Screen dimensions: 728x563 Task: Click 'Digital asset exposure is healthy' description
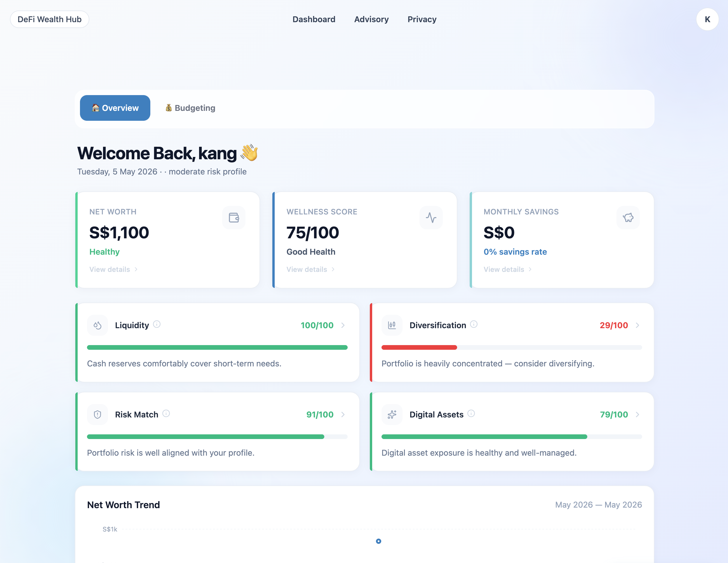point(479,453)
